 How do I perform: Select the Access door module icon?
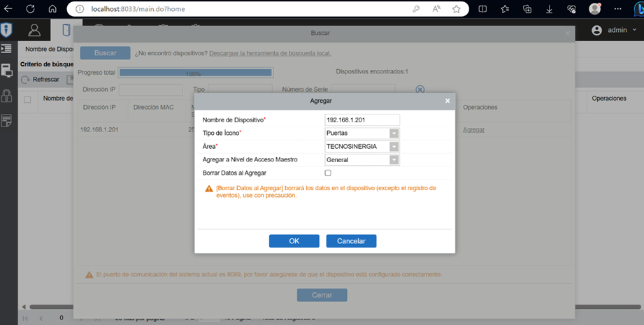[66, 31]
